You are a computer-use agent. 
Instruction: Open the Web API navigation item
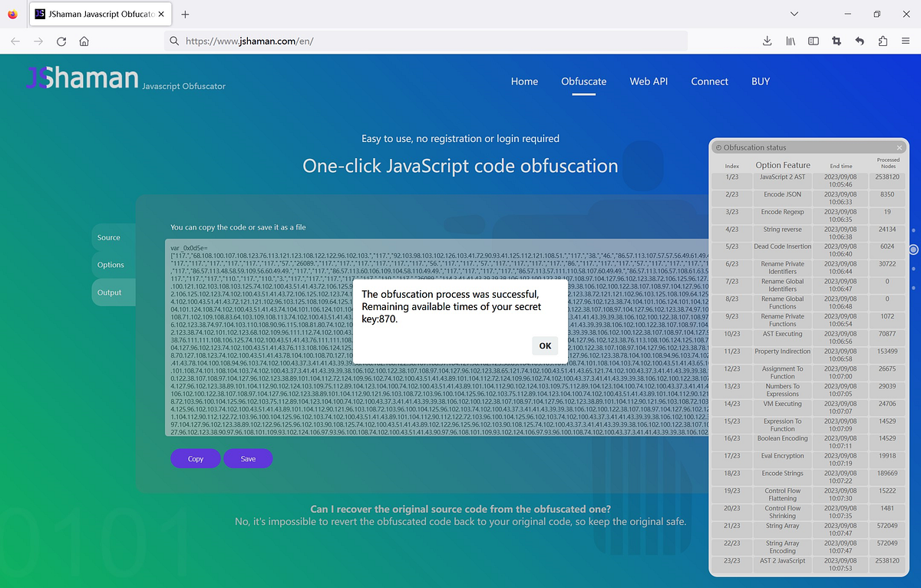point(649,81)
